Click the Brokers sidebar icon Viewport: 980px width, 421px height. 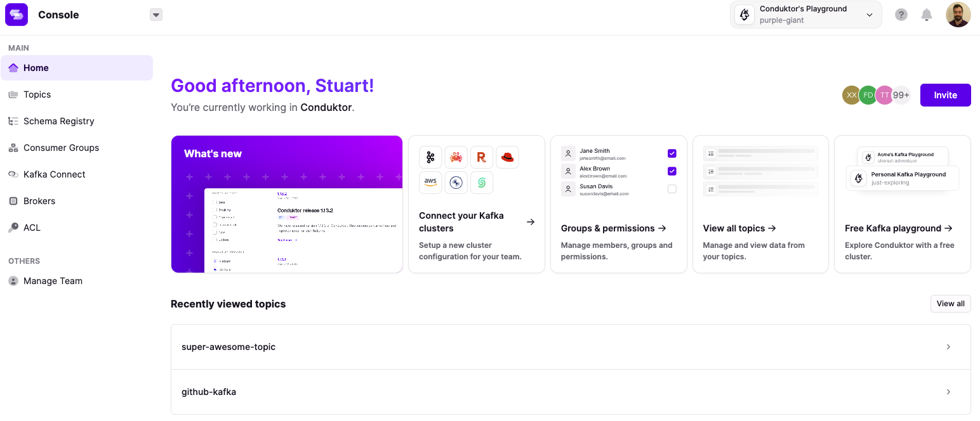13,201
